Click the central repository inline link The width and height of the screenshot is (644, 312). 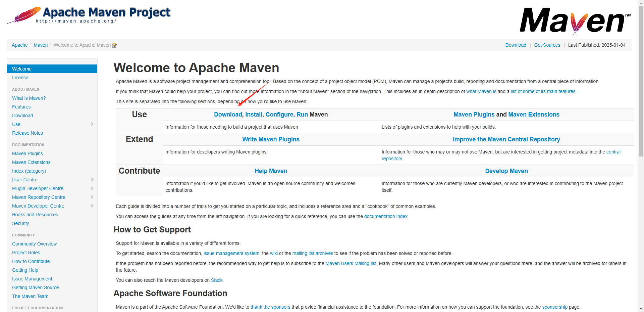coord(613,152)
